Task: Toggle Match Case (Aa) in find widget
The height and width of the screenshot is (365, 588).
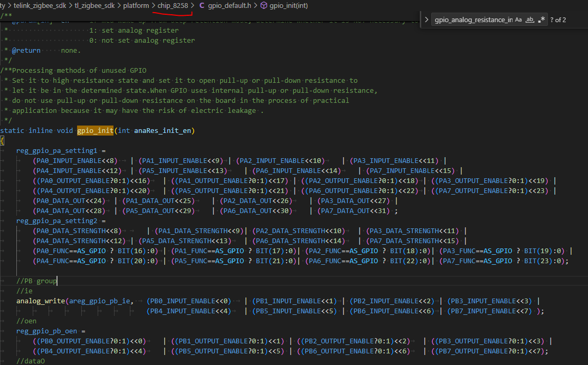Action: click(x=518, y=20)
